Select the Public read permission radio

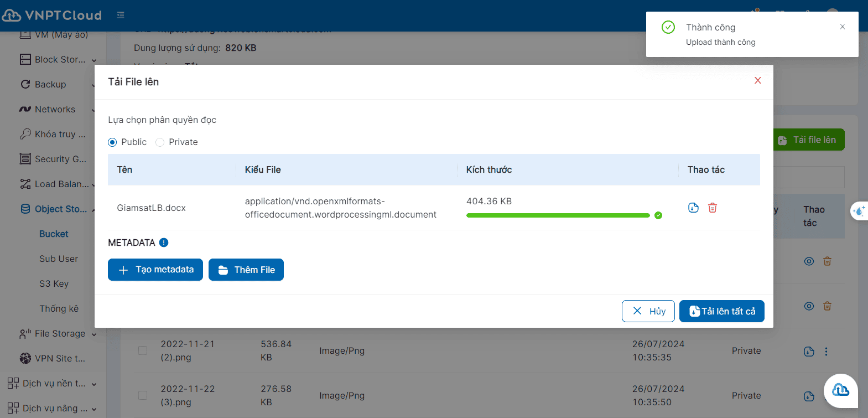tap(112, 142)
